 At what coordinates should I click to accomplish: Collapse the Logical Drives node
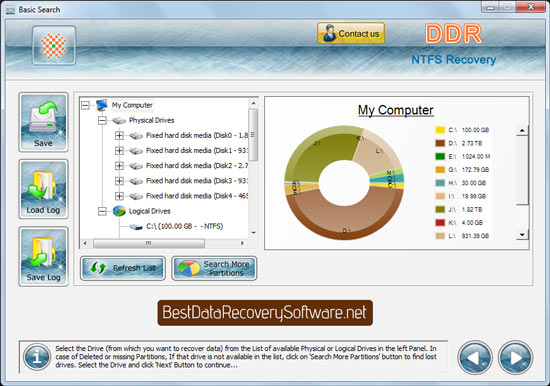coord(102,211)
